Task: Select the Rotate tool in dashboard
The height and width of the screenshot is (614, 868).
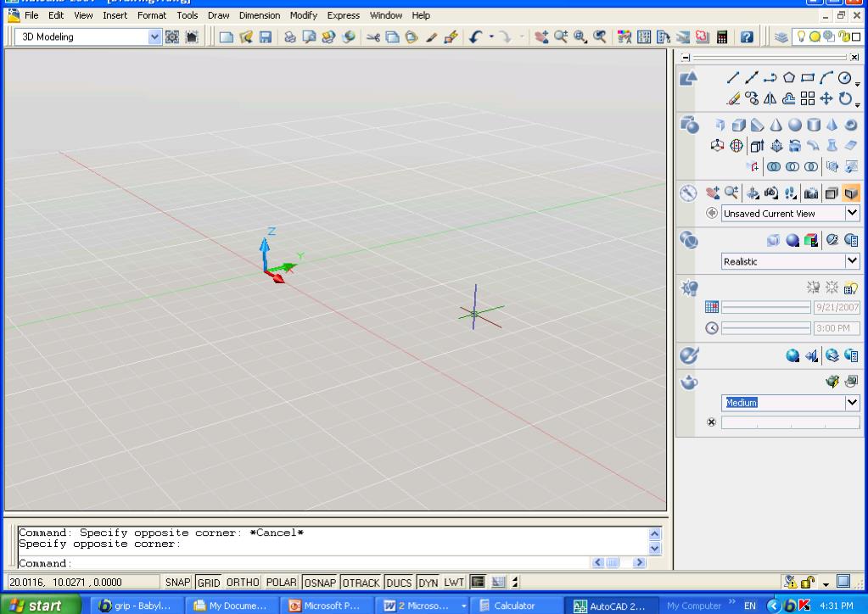Action: coord(845,99)
